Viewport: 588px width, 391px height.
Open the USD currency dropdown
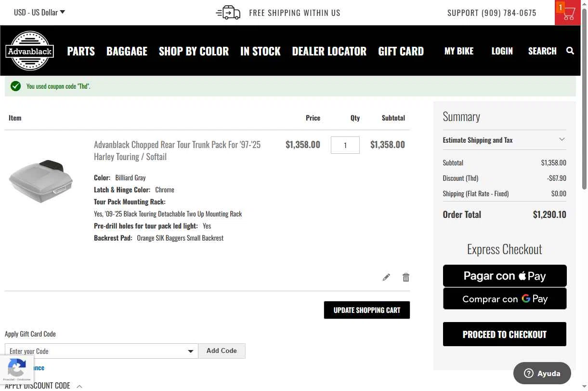(39, 12)
